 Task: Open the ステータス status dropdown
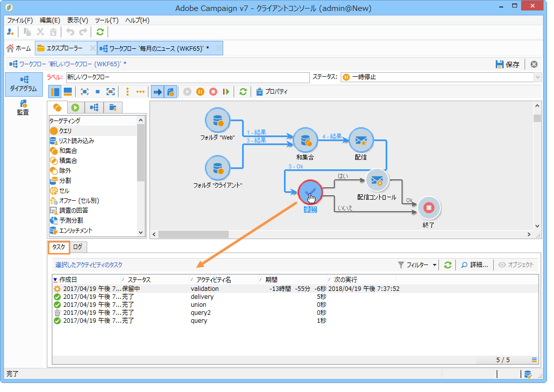[x=537, y=77]
